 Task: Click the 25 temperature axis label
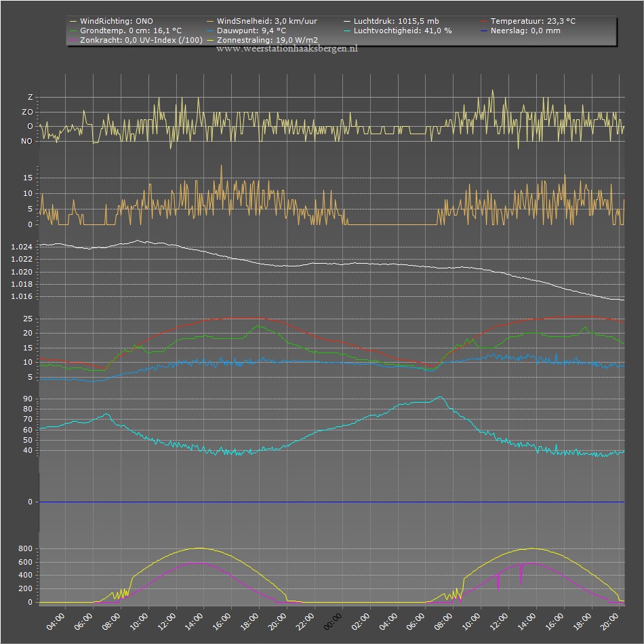tap(28, 319)
